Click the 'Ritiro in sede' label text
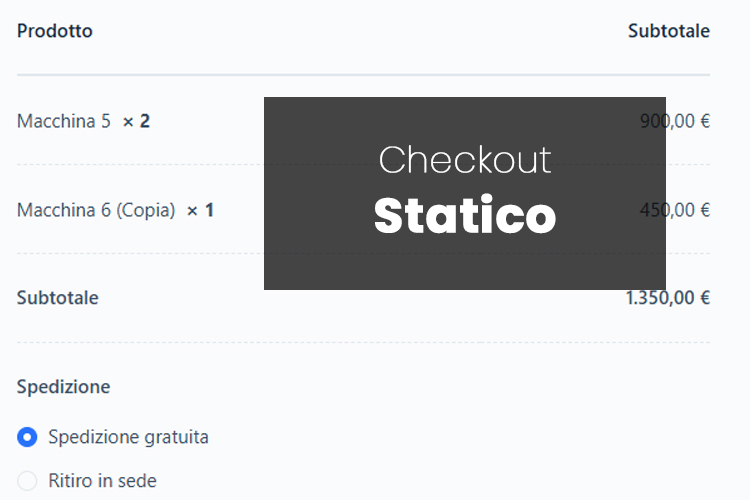The width and height of the screenshot is (750, 500). pos(102,481)
